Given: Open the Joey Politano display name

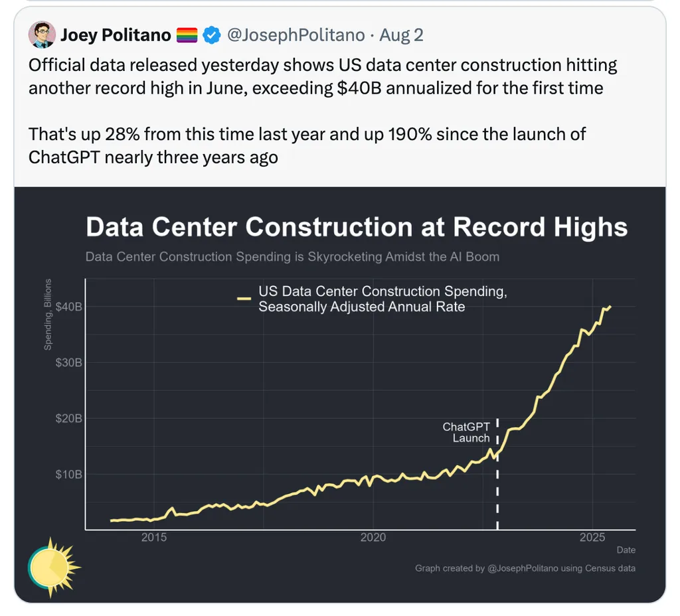Looking at the screenshot, I should [116, 35].
